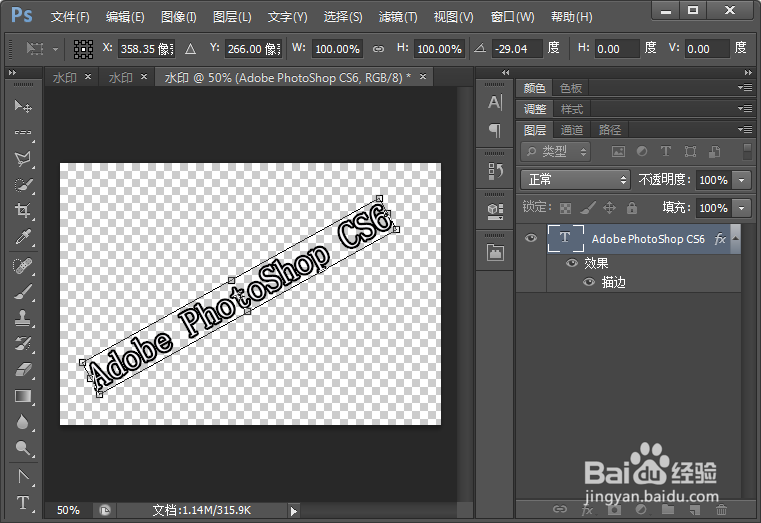
Task: Select the History Brush tool
Action: [x=23, y=344]
